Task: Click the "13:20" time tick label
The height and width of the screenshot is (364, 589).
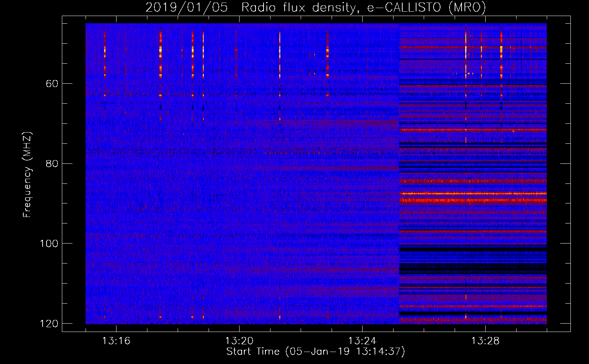Action: coord(239,341)
